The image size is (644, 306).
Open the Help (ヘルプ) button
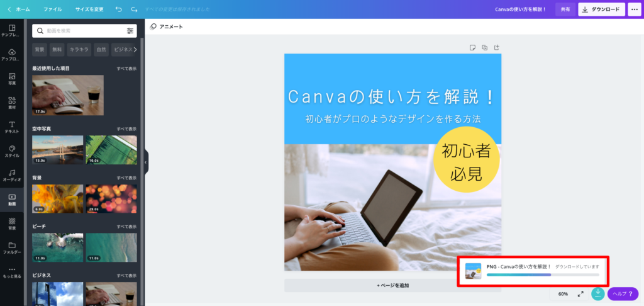pos(623,293)
